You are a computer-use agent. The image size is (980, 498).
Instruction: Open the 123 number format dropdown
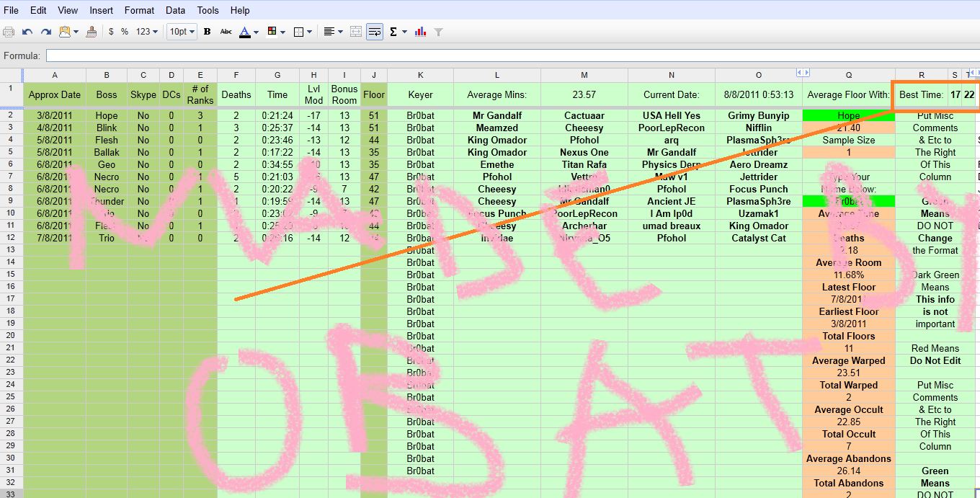pyautogui.click(x=147, y=32)
